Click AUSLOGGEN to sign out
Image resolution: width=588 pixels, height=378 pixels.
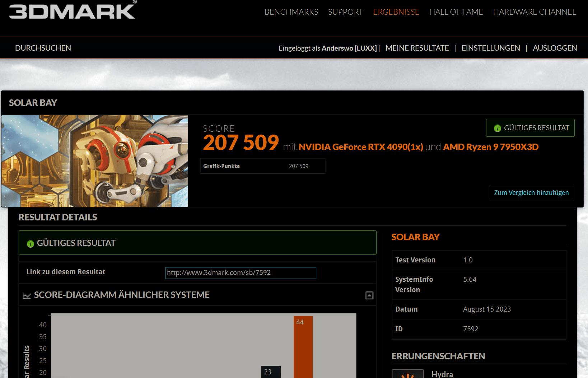(x=555, y=48)
